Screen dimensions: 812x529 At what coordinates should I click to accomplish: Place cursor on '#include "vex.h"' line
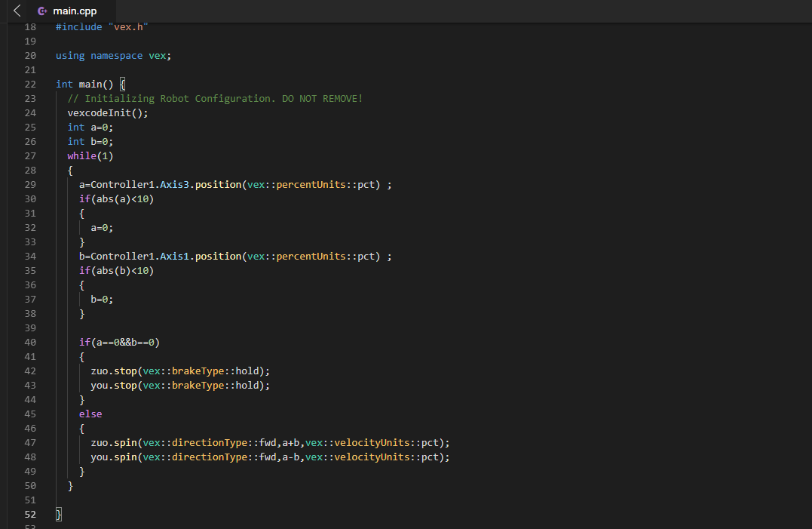click(102, 27)
